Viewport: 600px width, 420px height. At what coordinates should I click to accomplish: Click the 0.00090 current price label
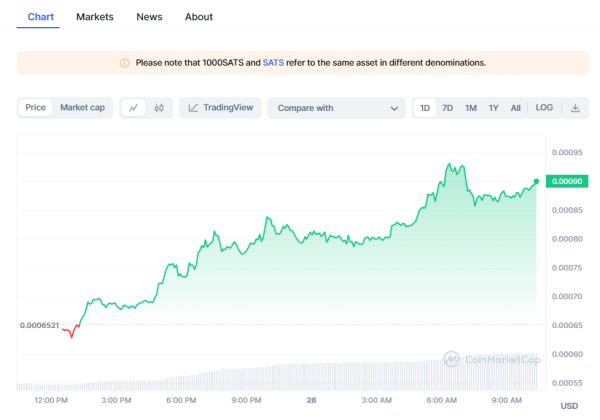(568, 181)
